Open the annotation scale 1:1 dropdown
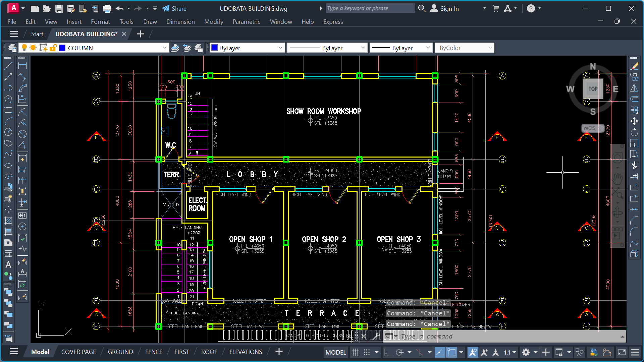644x362 pixels. click(x=513, y=352)
